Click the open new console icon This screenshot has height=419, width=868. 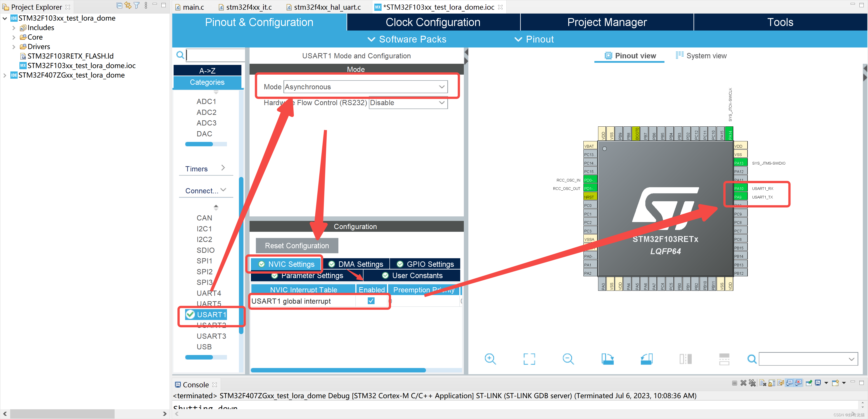(x=835, y=383)
